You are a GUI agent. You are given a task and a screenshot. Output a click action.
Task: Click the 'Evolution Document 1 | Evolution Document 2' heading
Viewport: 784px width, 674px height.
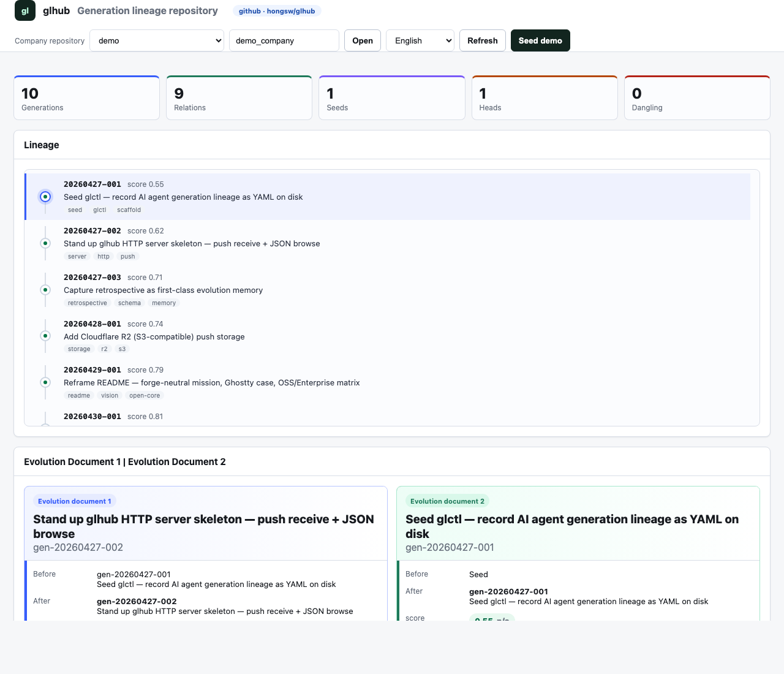point(125,462)
